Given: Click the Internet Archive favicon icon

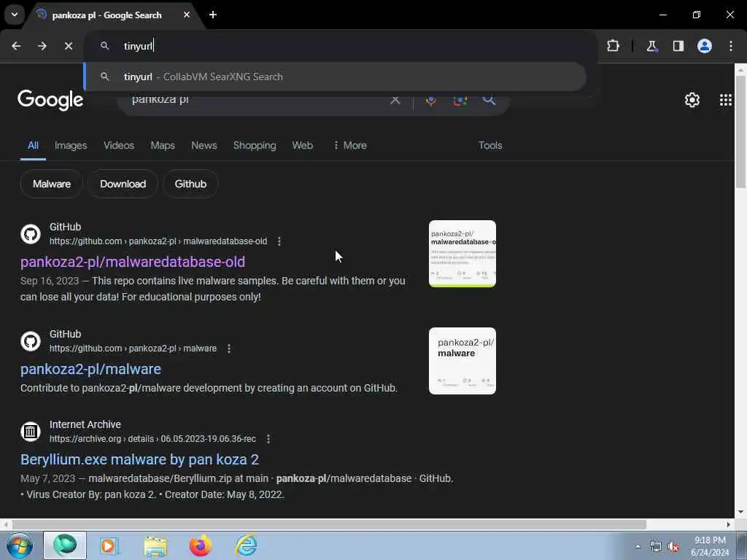Looking at the screenshot, I should click(31, 432).
